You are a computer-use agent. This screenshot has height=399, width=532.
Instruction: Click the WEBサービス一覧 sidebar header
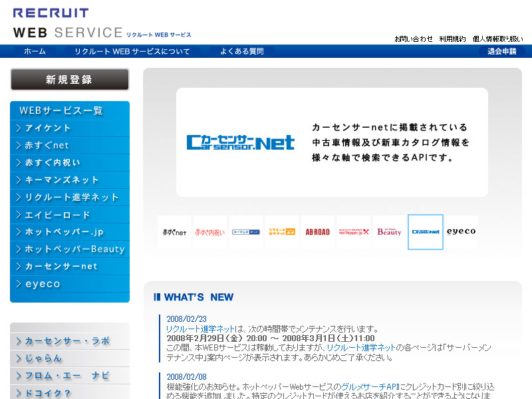point(61,110)
